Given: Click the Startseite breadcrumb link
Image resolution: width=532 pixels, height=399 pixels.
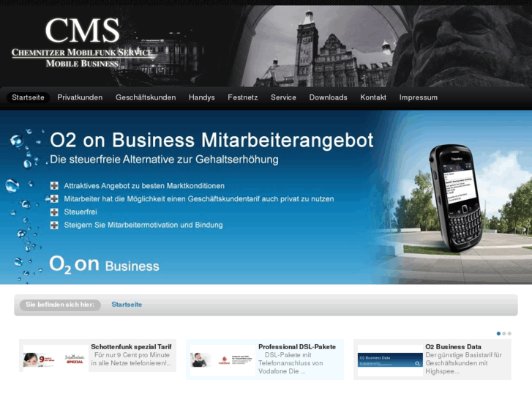Looking at the screenshot, I should click(127, 305).
